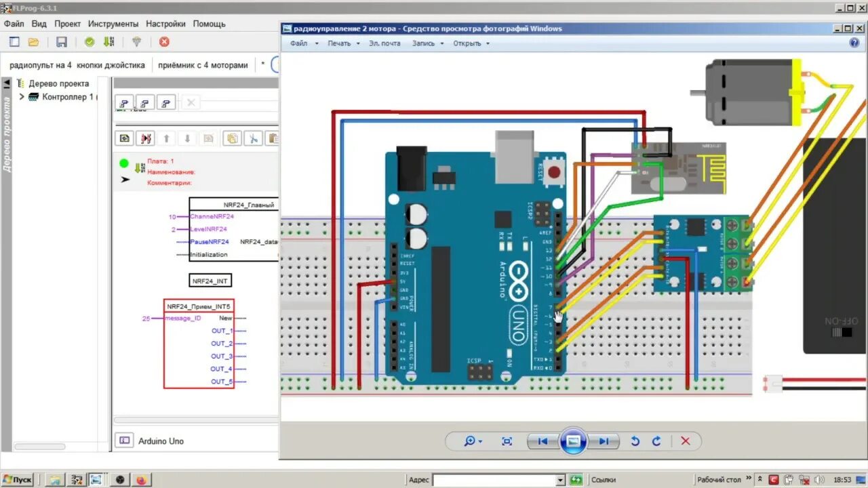Viewport: 868px width, 488px height.
Task: Click the grayed-out X delete board icon
Action: coord(191,103)
